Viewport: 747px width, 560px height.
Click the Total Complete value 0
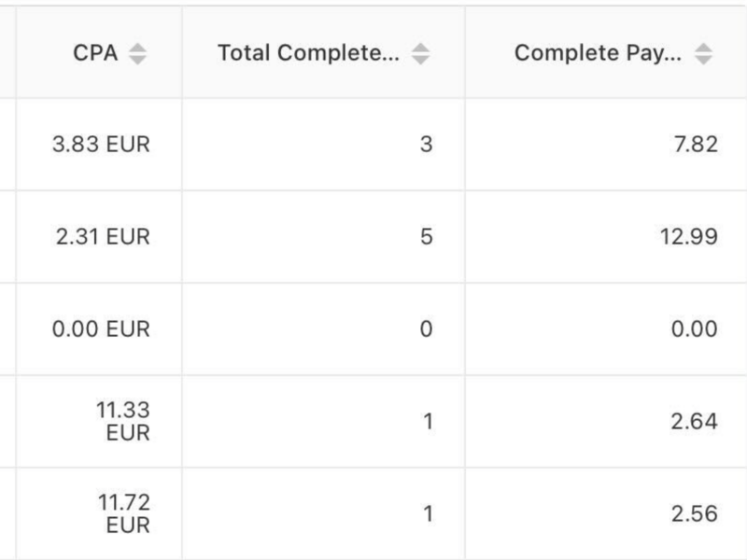click(x=427, y=329)
